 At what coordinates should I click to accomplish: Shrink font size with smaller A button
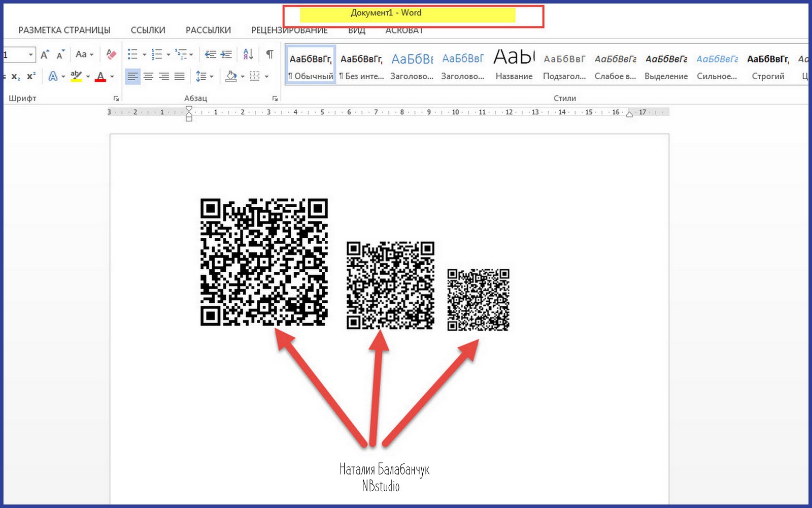[x=60, y=55]
